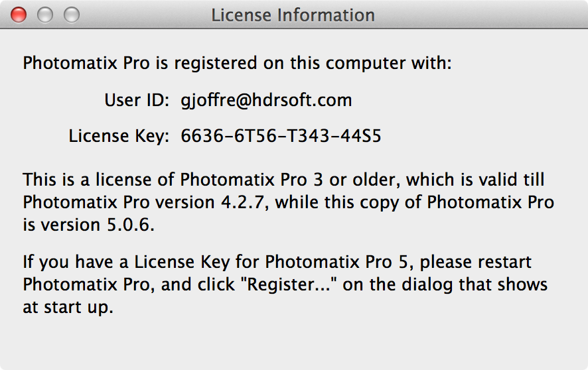Screen dimensions: 588x370
Task: Minimize the License Information dialog
Action: pos(45,15)
